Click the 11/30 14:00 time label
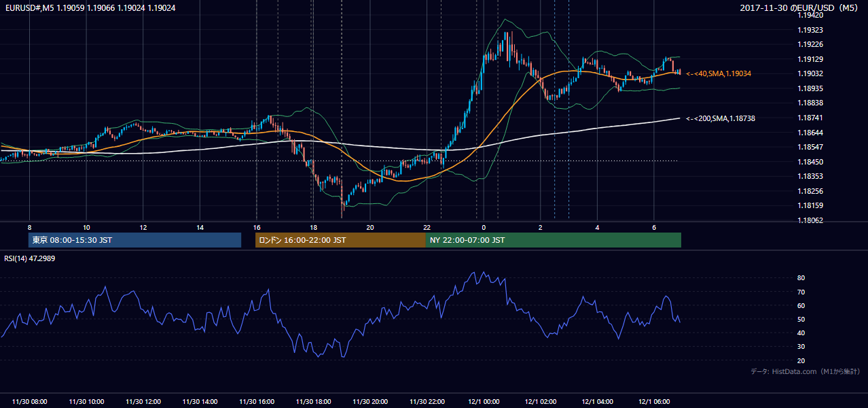The image size is (868, 408). tap(200, 402)
